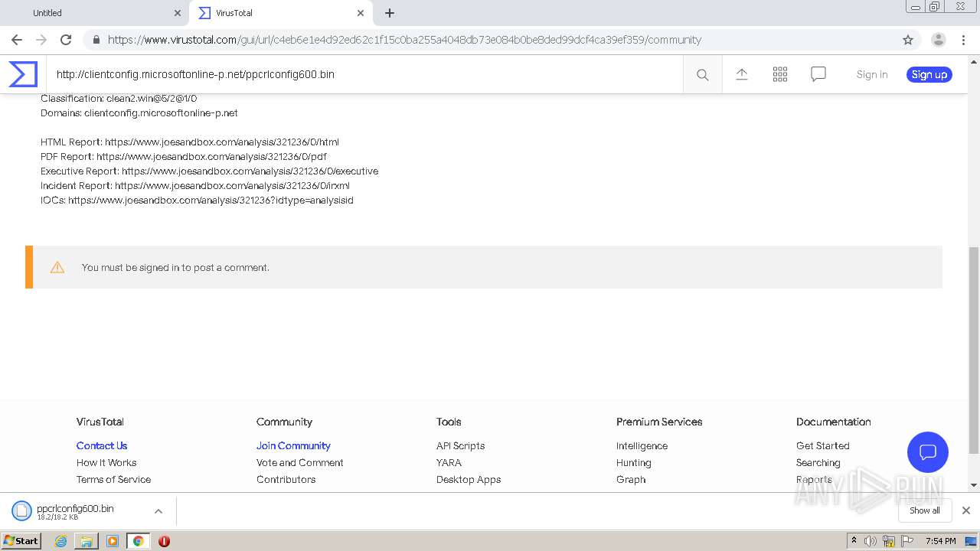Open the How It Works link
Viewport: 980px width, 551px height.
(106, 462)
